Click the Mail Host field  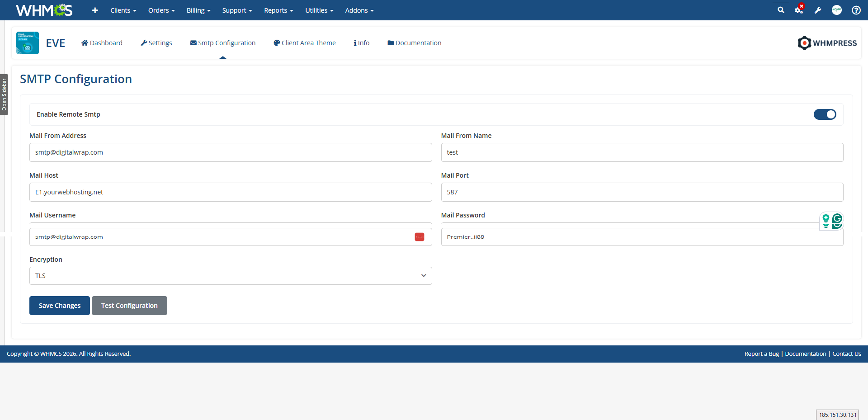click(231, 192)
